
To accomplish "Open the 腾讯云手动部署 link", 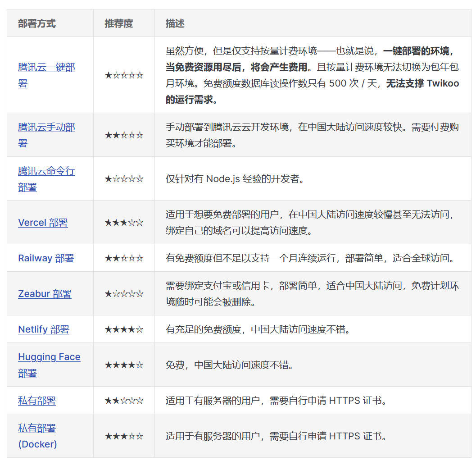I will [x=46, y=128].
